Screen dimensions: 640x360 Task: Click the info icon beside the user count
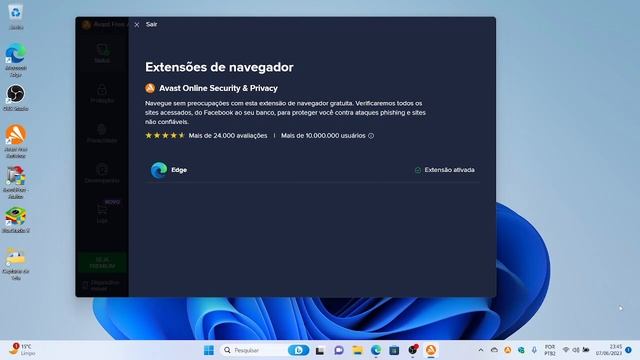[x=371, y=136]
